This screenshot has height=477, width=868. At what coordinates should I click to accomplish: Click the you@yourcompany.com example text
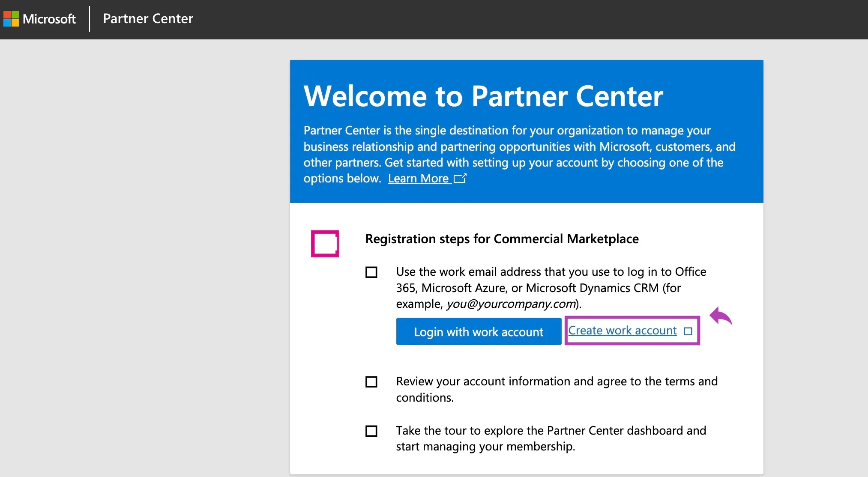511,304
